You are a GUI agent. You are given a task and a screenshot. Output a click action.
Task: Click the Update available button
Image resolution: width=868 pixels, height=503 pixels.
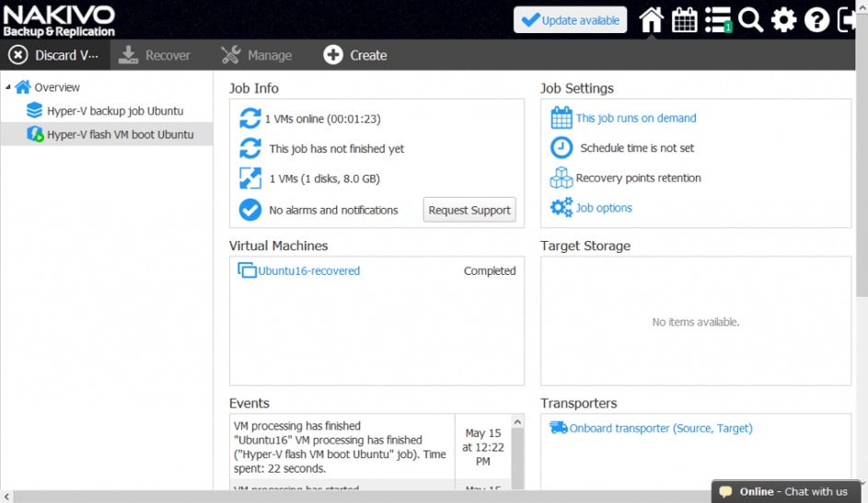click(570, 20)
